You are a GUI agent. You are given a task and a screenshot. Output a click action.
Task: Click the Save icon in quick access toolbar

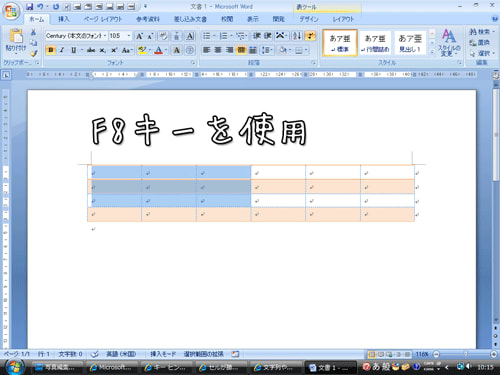(x=30, y=6)
